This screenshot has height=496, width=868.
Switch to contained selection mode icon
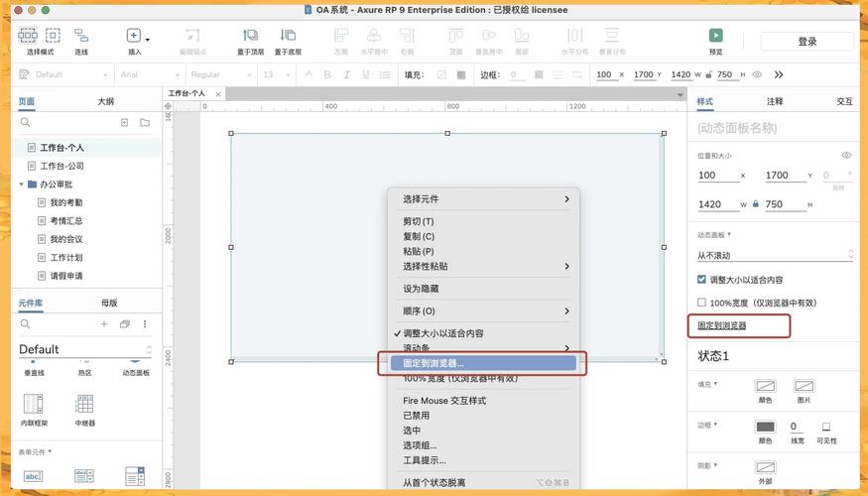tap(53, 36)
